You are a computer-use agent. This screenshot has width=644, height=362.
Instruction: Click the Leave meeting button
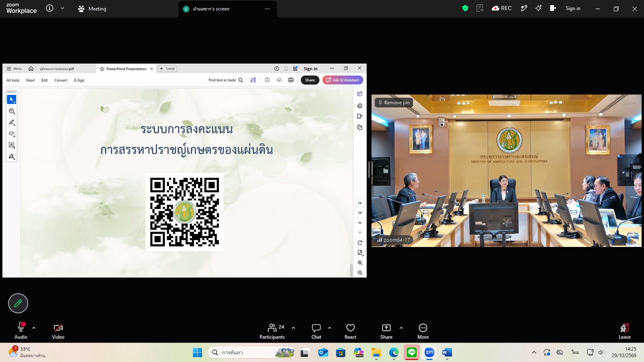pos(625,331)
